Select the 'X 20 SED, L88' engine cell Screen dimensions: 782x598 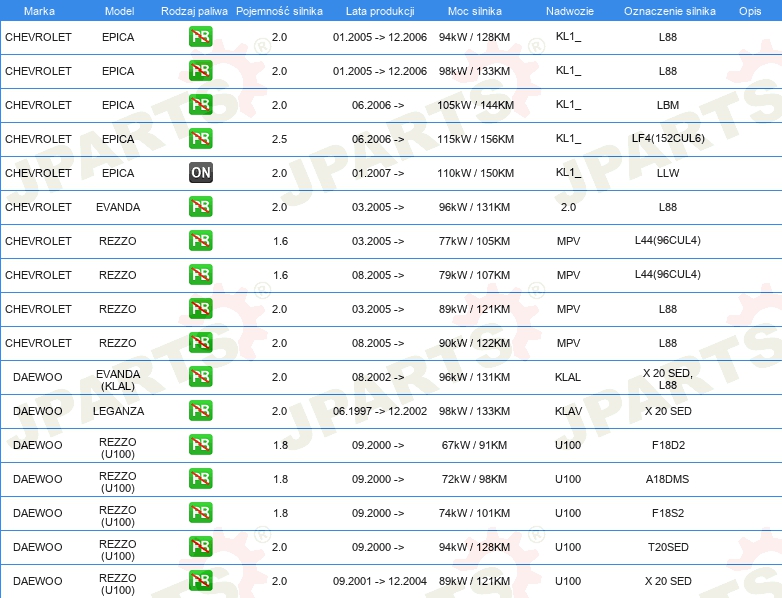[668, 379]
